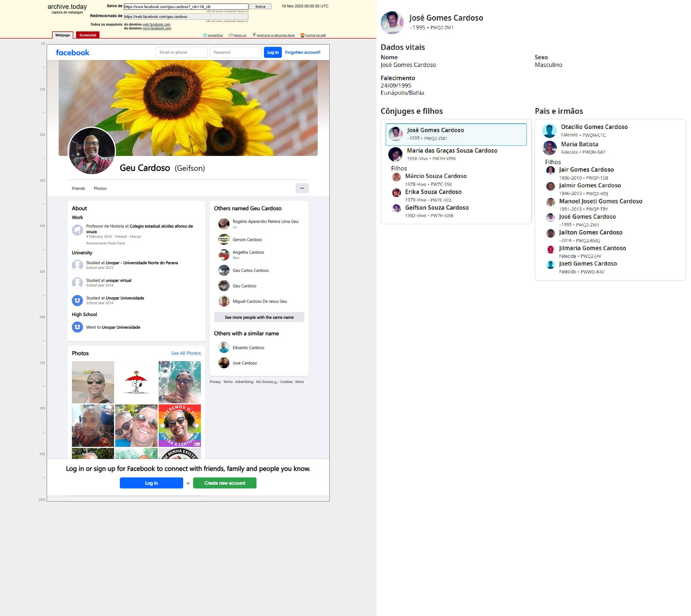This screenshot has height=616, width=691.
Task: Switch to the Screenshot tab
Action: [88, 35]
